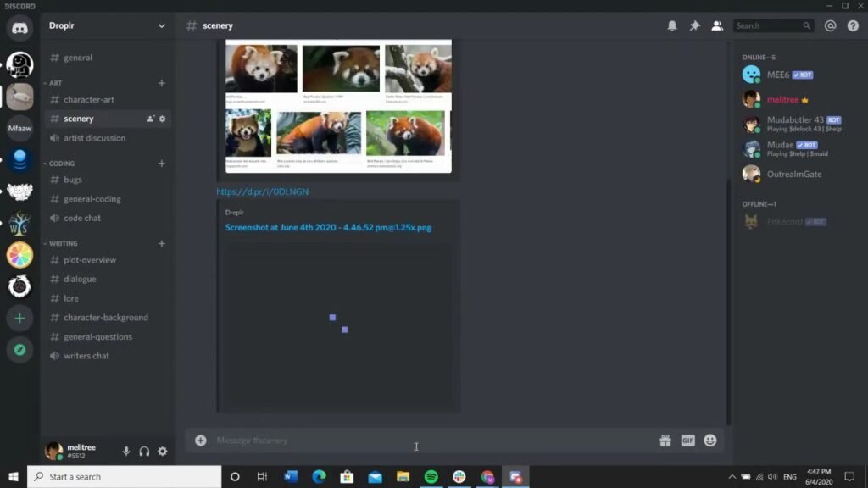This screenshot has width=868, height=488.
Task: Click the Droplr embed provider name
Action: tap(234, 213)
